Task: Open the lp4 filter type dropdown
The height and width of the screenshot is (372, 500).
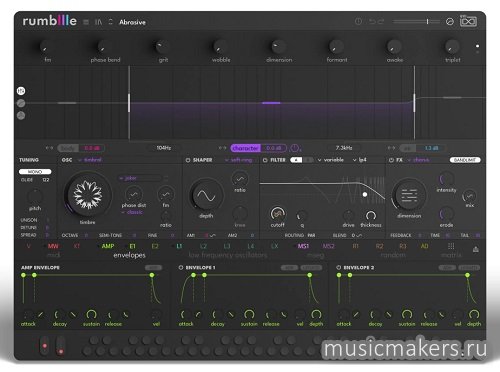Action: click(360, 160)
